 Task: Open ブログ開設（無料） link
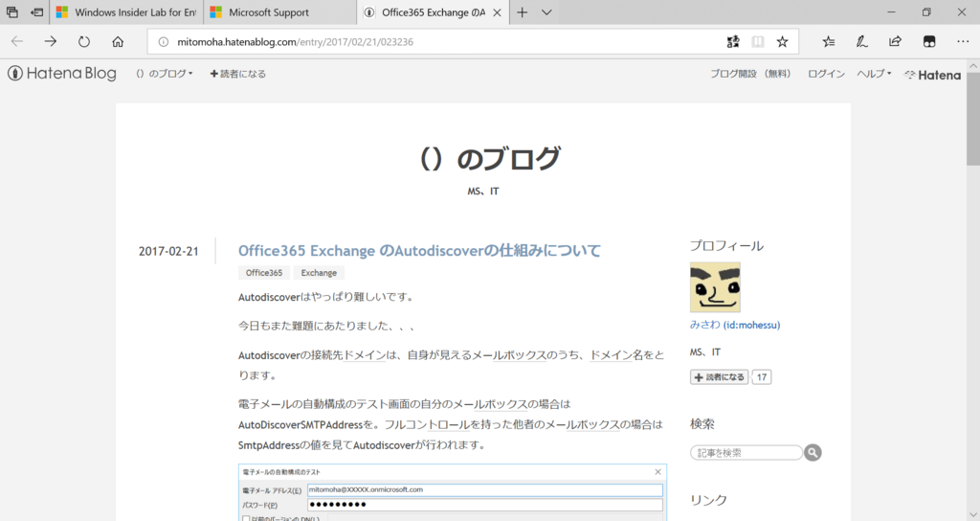(751, 74)
